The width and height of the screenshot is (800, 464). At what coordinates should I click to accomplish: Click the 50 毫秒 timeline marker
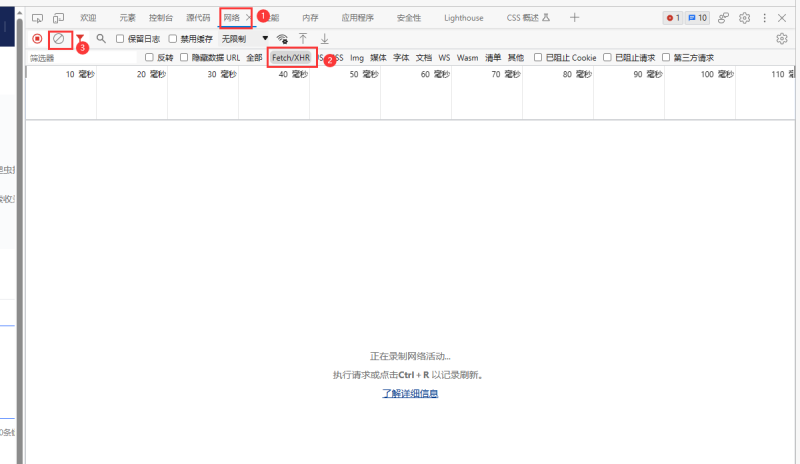pyautogui.click(x=364, y=75)
